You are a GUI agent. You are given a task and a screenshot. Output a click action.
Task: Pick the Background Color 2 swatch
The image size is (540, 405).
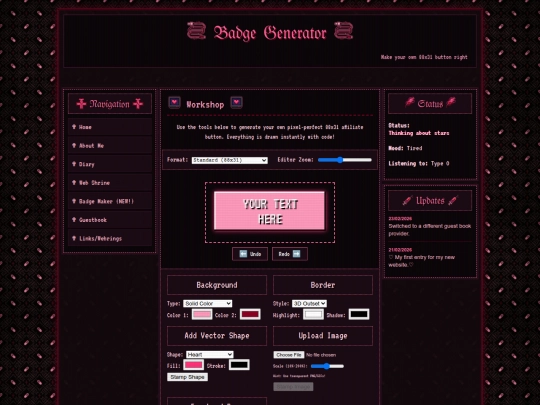tap(250, 314)
